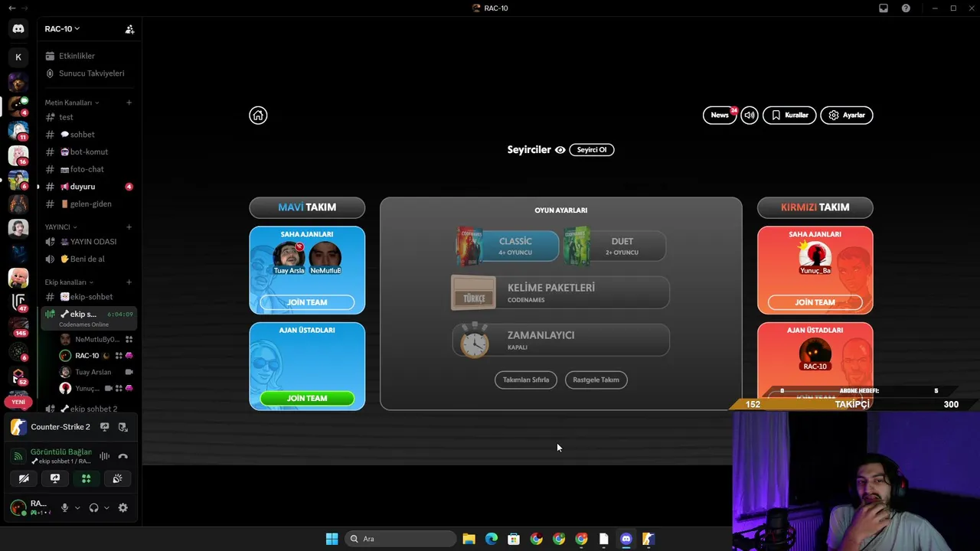Open Kurallar rules button
The width and height of the screenshot is (980, 551).
click(789, 115)
